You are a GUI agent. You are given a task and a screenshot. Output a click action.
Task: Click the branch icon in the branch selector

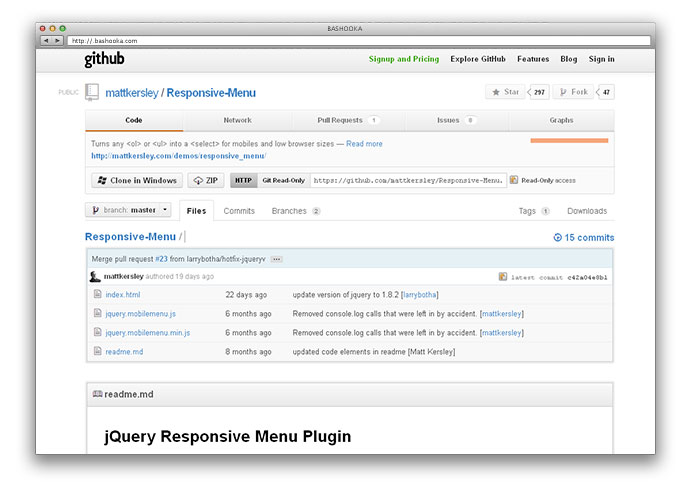(95, 210)
